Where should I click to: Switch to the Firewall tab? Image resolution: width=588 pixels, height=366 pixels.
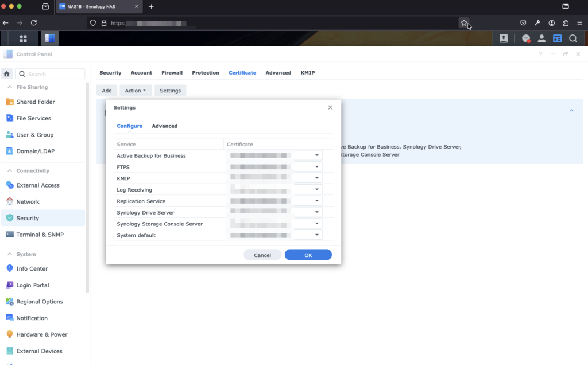click(172, 73)
